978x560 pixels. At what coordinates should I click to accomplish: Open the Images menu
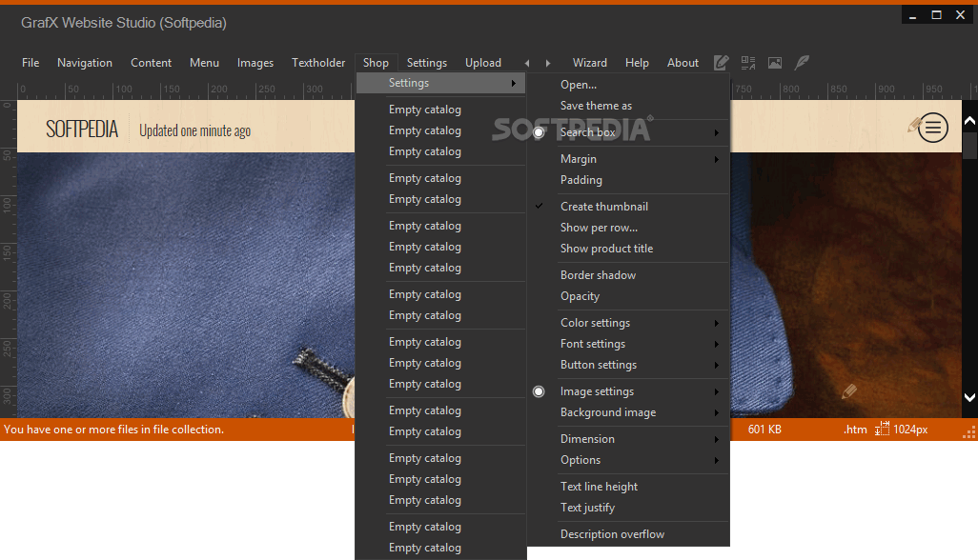(x=255, y=62)
